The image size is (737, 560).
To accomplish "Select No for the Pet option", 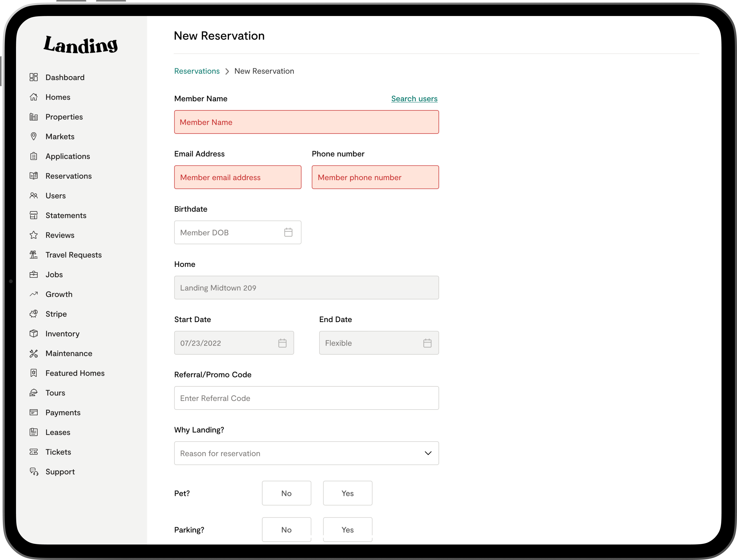I will tap(286, 493).
